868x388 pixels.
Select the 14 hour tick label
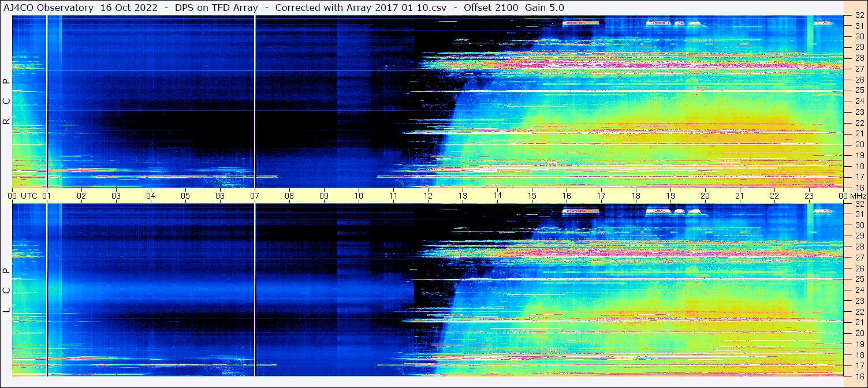point(497,195)
